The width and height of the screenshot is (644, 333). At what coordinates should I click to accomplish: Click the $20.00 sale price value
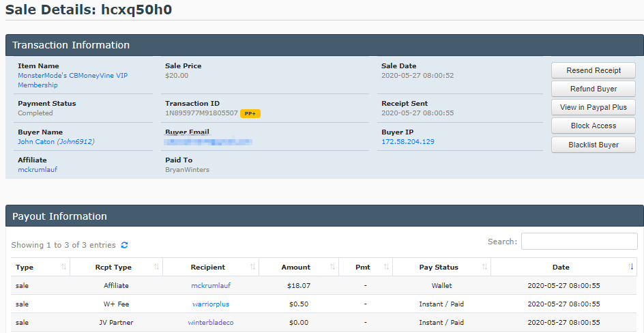click(x=177, y=76)
